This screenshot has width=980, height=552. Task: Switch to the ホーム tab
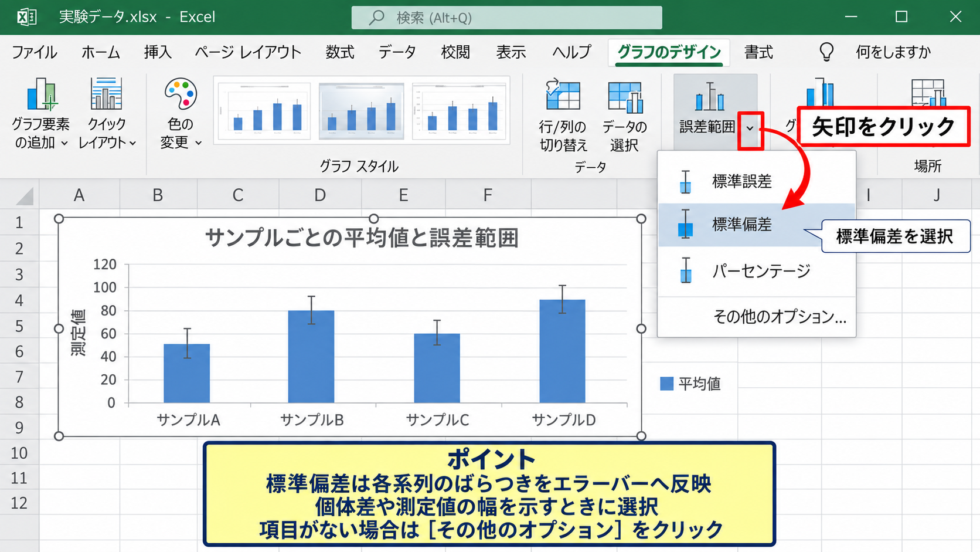pyautogui.click(x=101, y=52)
